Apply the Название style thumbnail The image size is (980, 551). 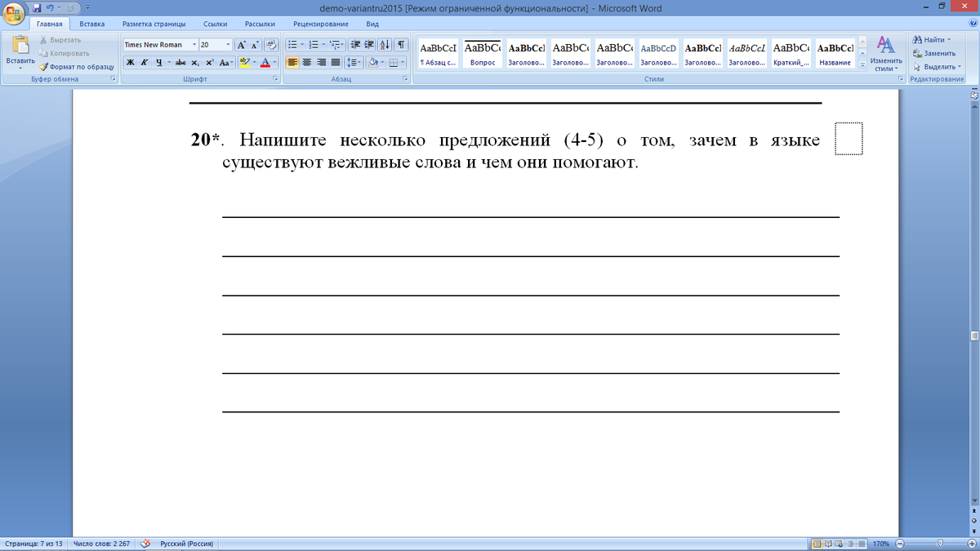pyautogui.click(x=835, y=53)
